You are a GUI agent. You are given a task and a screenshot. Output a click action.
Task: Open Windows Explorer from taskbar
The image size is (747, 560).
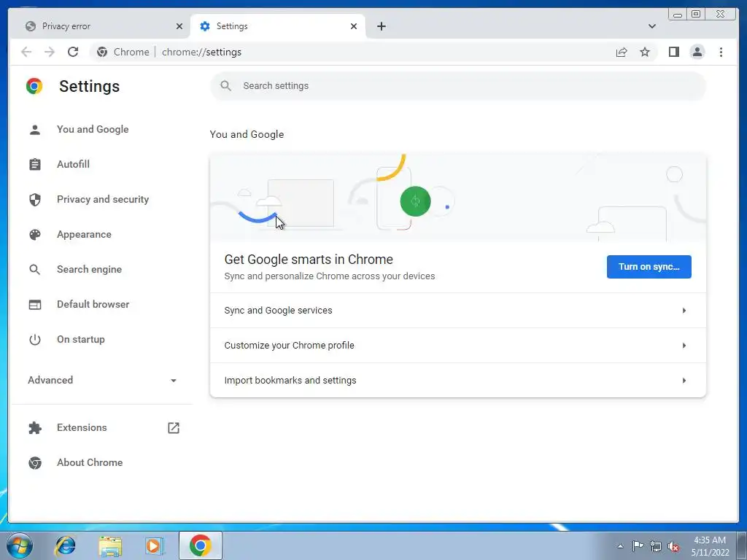click(x=110, y=545)
